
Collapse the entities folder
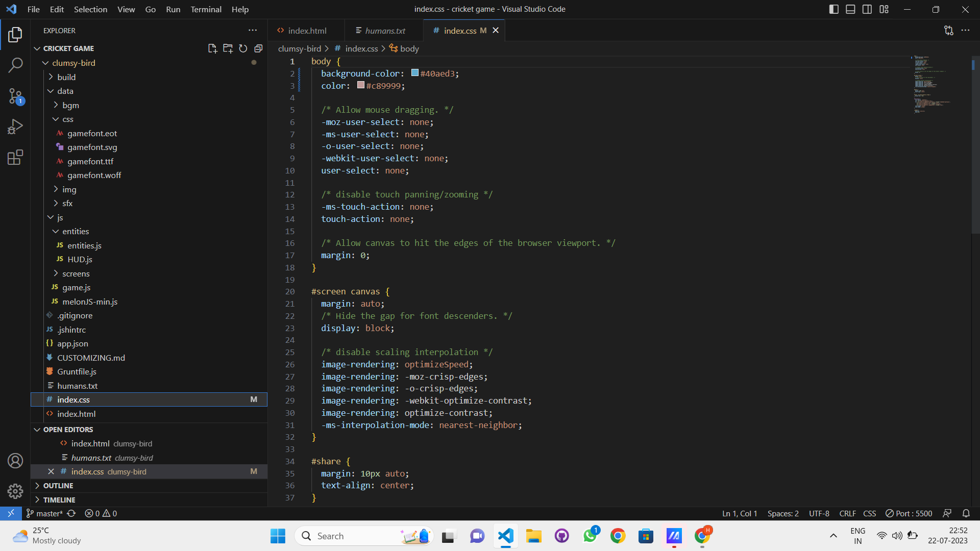coord(76,232)
